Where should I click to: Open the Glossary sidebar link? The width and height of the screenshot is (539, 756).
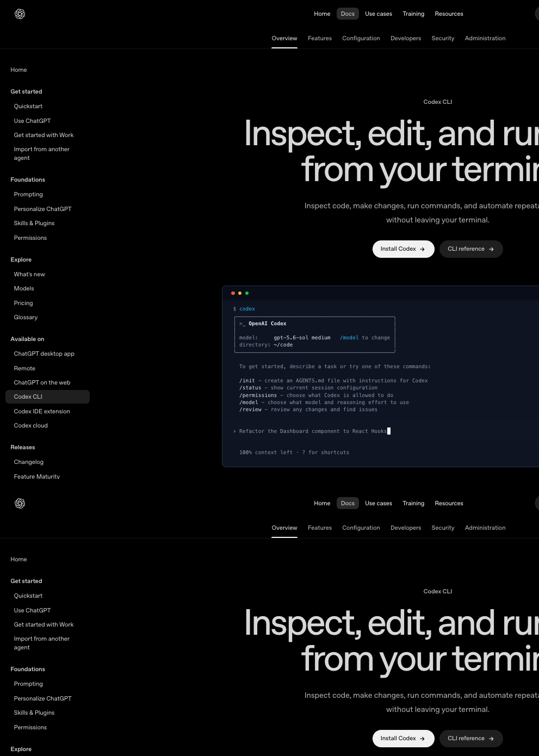(x=26, y=317)
